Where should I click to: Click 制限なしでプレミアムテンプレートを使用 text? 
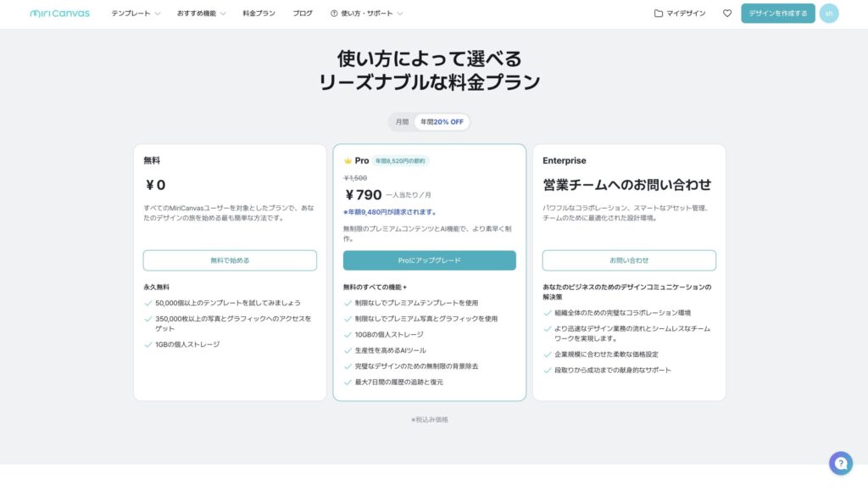tap(416, 303)
